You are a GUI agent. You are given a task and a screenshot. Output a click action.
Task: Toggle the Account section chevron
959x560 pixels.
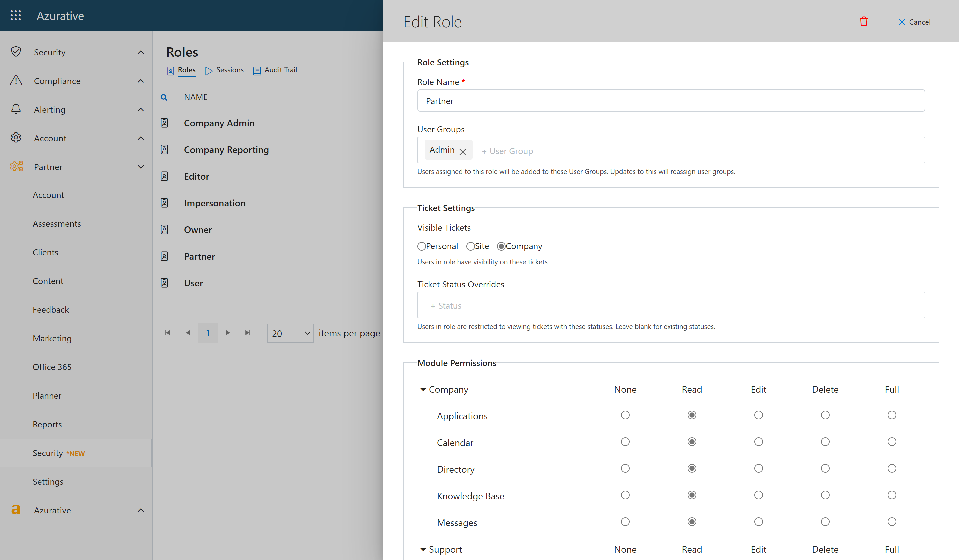pyautogui.click(x=141, y=138)
